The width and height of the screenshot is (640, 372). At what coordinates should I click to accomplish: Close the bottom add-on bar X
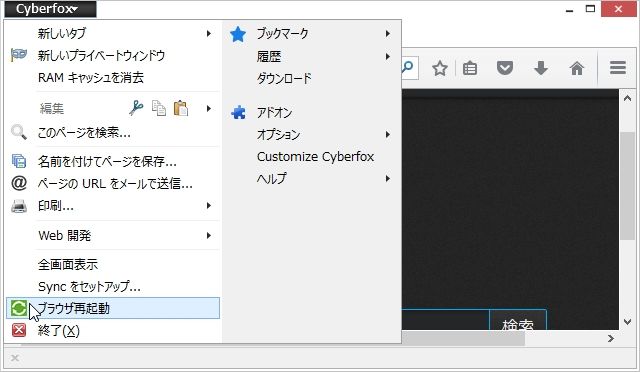click(x=15, y=358)
